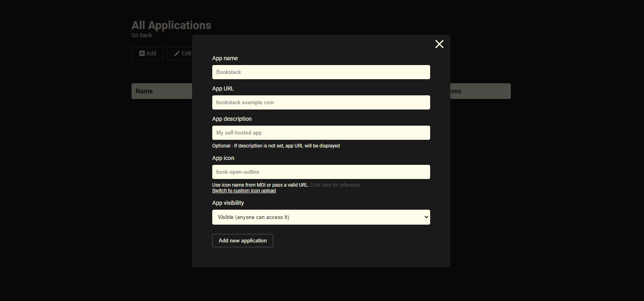Click the Name column header
644x301 pixels.
click(144, 91)
